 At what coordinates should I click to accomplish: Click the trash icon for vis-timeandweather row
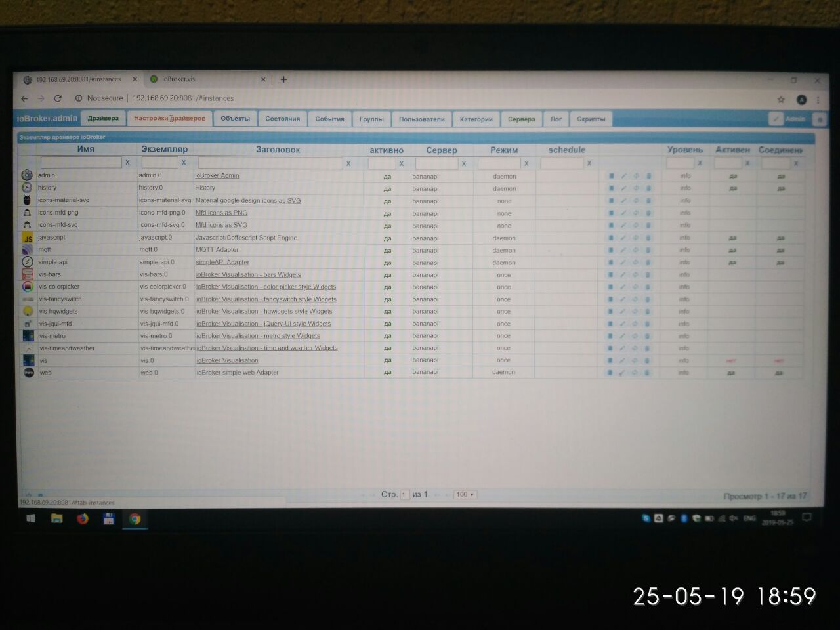(648, 348)
